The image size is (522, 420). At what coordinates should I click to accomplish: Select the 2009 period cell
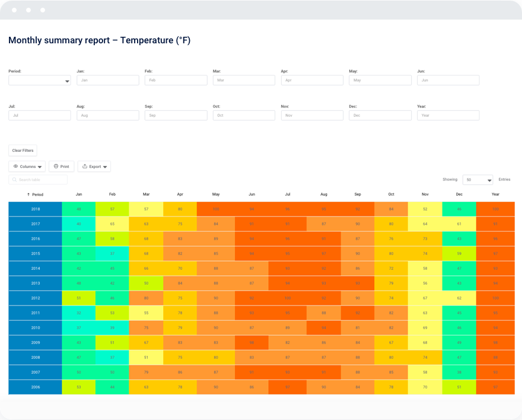coord(35,342)
